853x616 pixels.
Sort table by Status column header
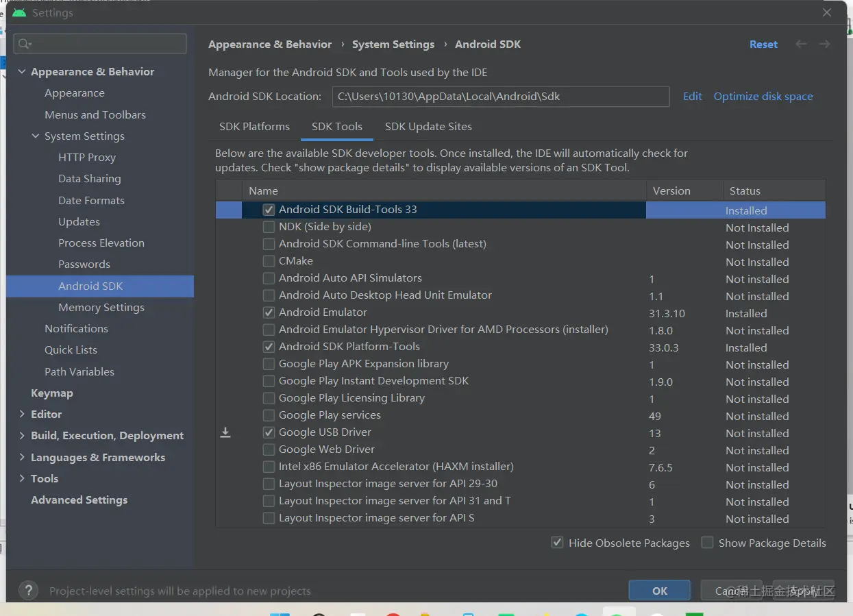tap(774, 190)
